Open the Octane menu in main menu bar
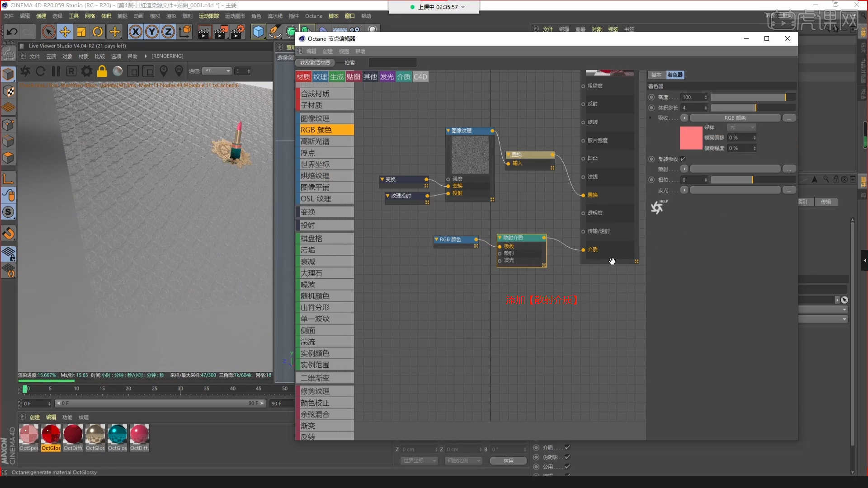This screenshot has width=868, height=488. (313, 16)
